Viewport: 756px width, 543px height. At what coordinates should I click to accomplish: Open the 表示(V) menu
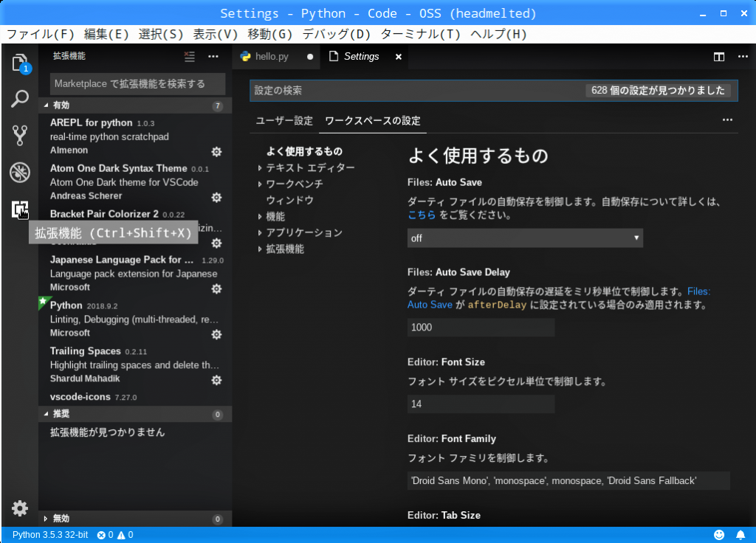pos(216,34)
